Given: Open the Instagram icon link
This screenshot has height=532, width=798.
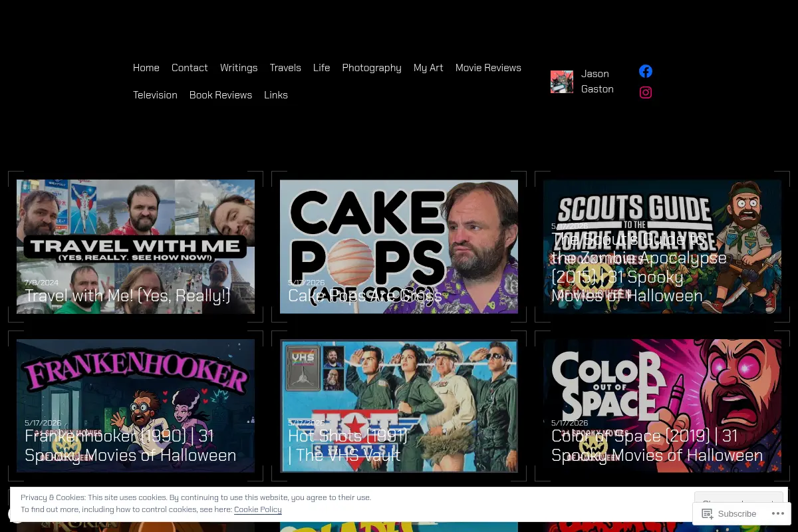Looking at the screenshot, I should click(646, 92).
